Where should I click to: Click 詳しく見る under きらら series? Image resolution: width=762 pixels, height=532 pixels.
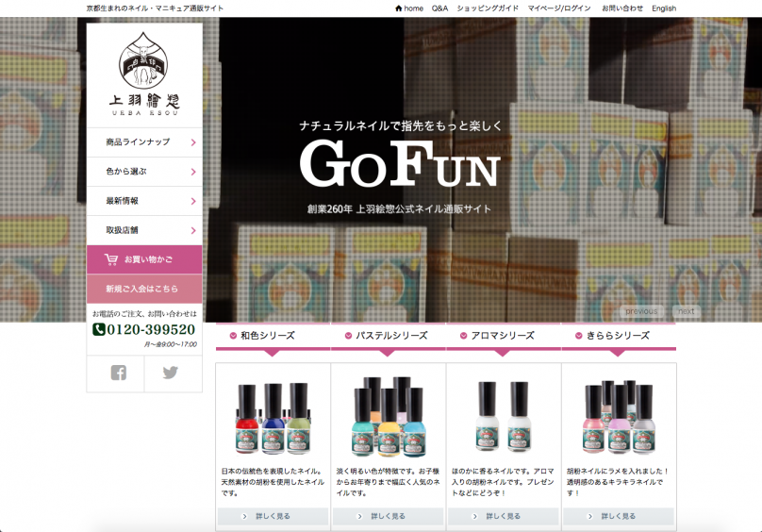tap(618, 516)
